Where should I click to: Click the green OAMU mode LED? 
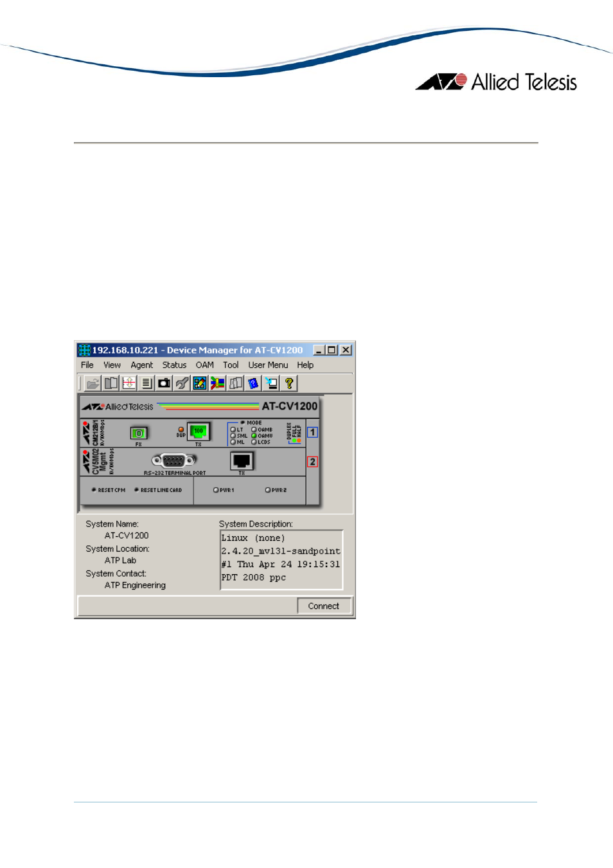click(x=254, y=436)
